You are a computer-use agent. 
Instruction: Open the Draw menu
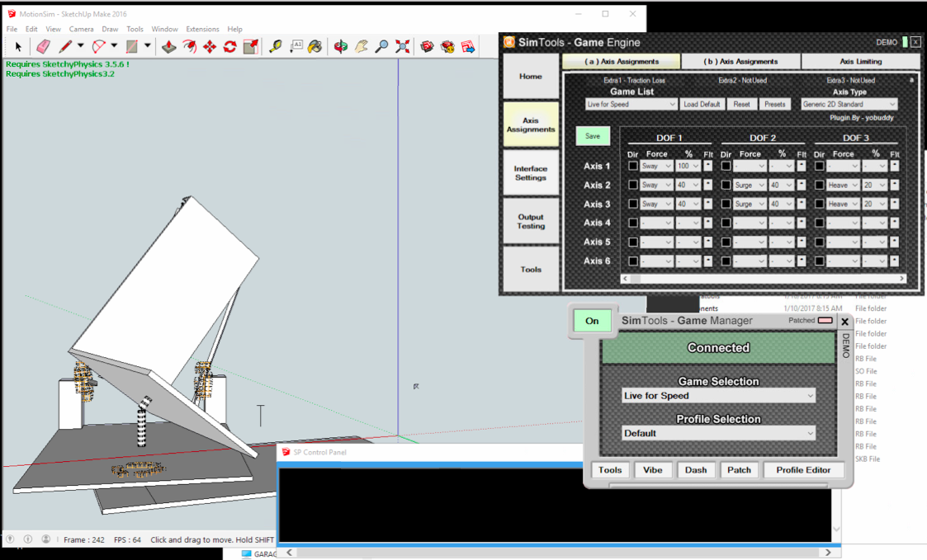coord(110,29)
